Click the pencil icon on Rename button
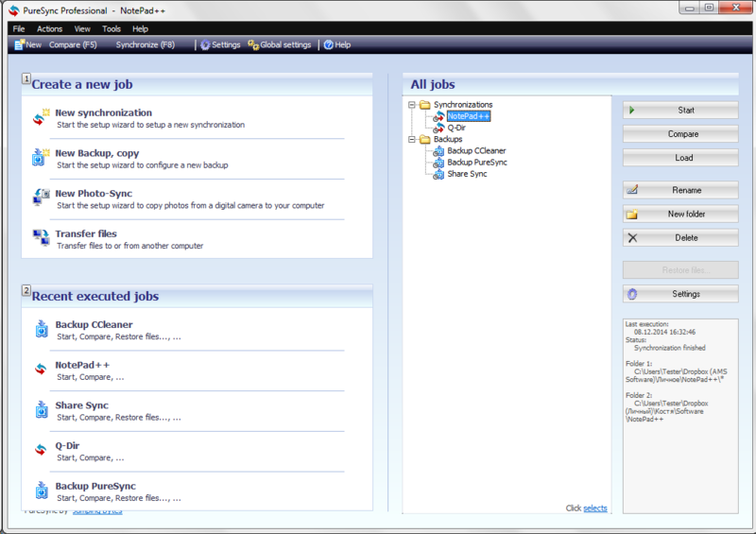The width and height of the screenshot is (756, 534). (632, 190)
